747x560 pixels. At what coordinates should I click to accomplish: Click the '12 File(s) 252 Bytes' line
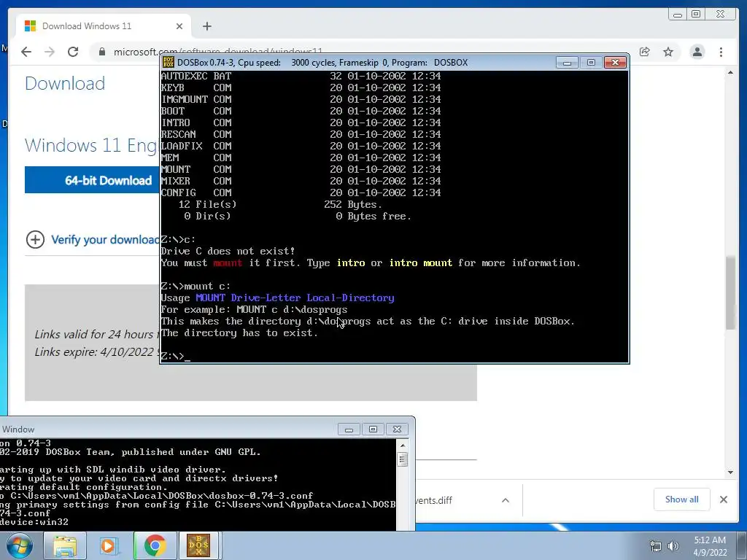point(279,204)
